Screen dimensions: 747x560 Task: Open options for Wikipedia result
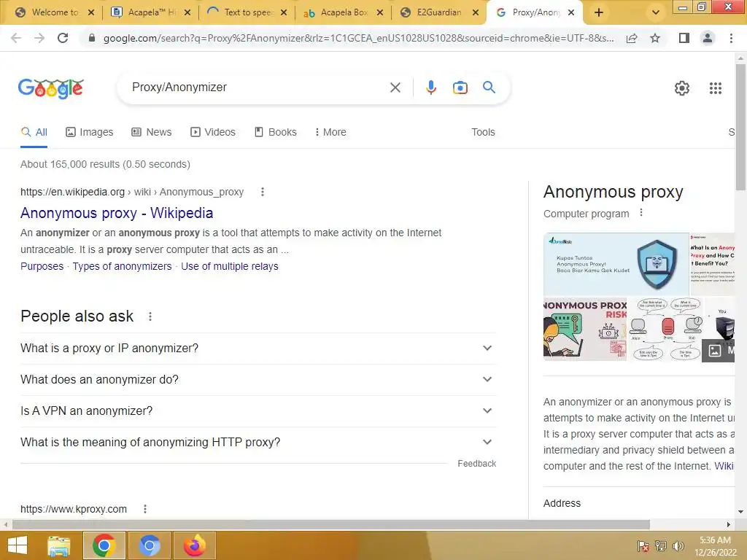262,192
